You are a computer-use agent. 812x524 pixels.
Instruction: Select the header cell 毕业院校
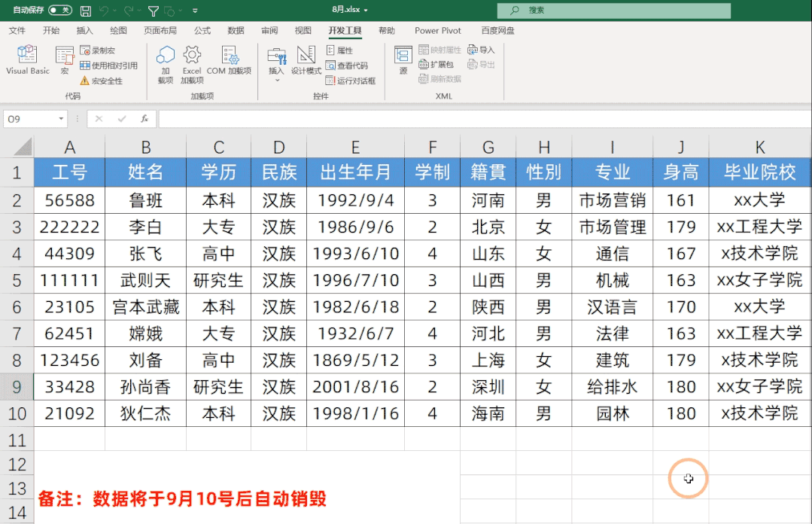[x=759, y=172]
